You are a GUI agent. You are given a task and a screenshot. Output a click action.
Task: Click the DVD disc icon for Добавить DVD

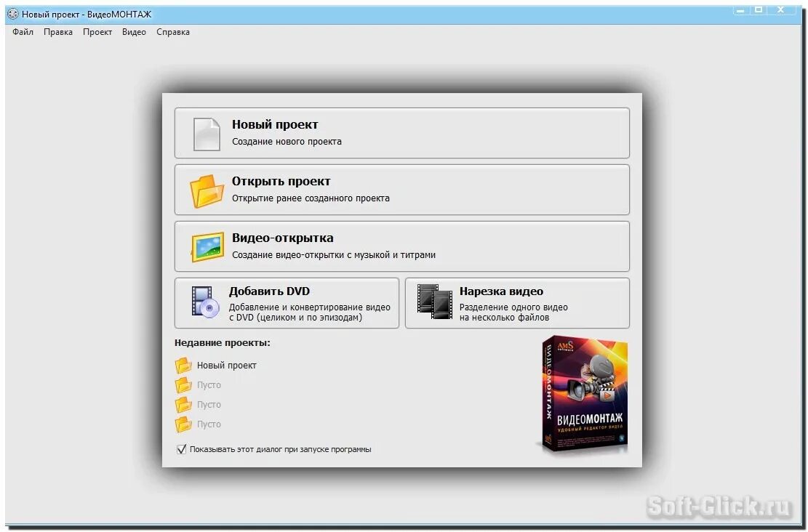pos(205,302)
